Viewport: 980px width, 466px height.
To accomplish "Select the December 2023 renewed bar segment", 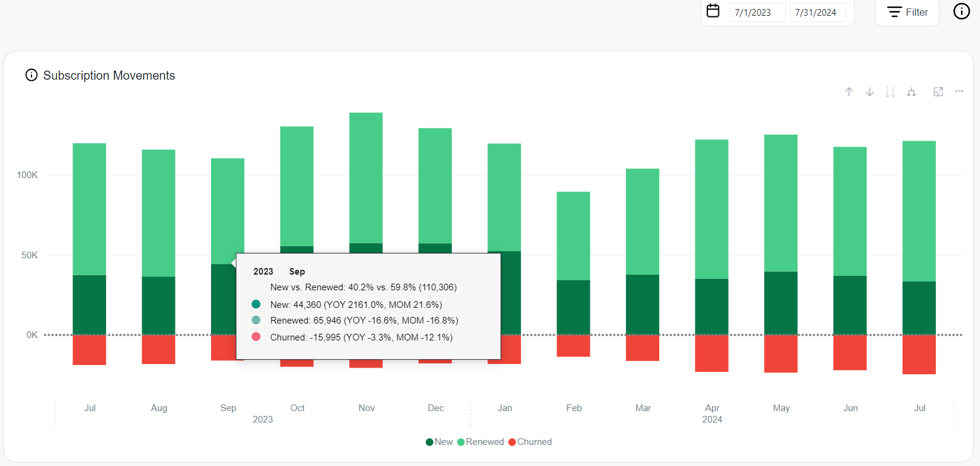I will [435, 186].
